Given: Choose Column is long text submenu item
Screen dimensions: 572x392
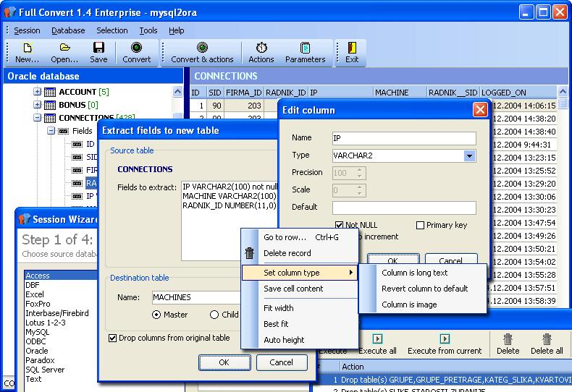Looking at the screenshot, I should point(414,273).
